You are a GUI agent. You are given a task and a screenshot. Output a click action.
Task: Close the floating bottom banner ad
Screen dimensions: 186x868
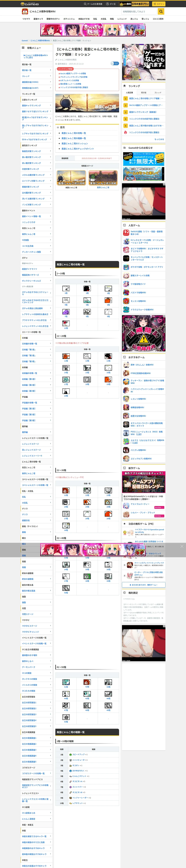click(182, 546)
